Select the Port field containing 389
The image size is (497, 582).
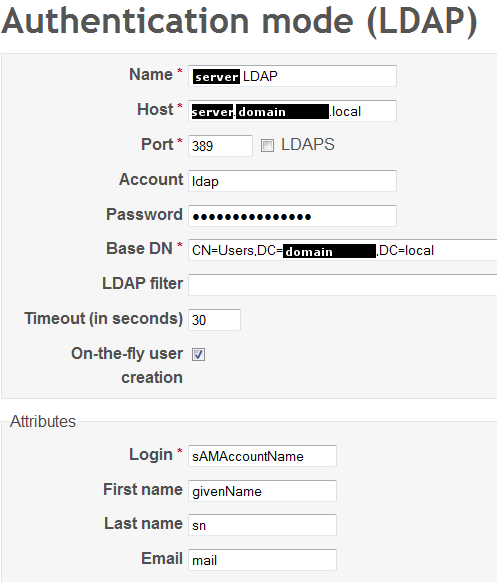[x=220, y=146]
